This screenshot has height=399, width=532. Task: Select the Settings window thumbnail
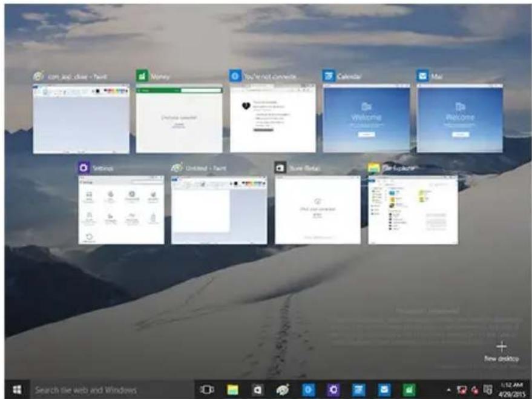[x=121, y=210]
